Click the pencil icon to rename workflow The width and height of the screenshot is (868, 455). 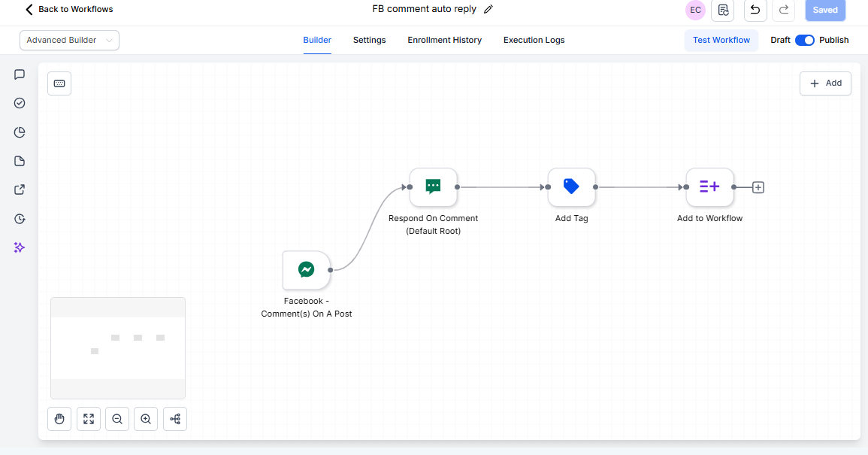point(488,10)
